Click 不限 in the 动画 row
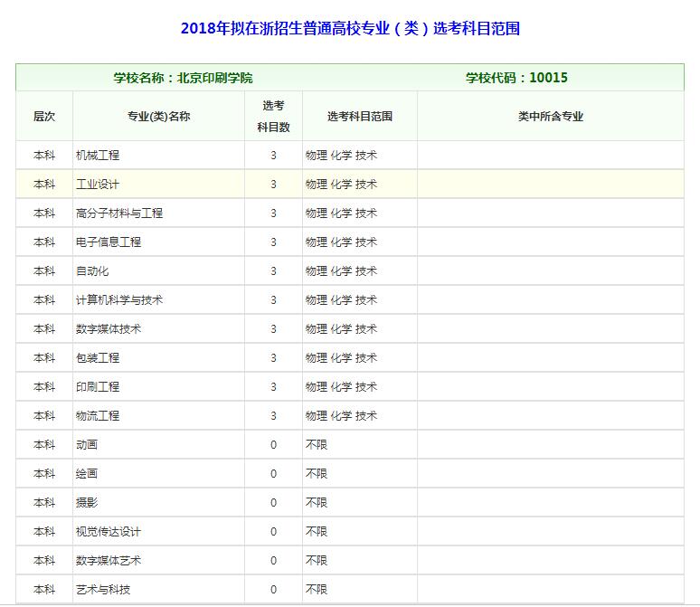 pyautogui.click(x=317, y=445)
